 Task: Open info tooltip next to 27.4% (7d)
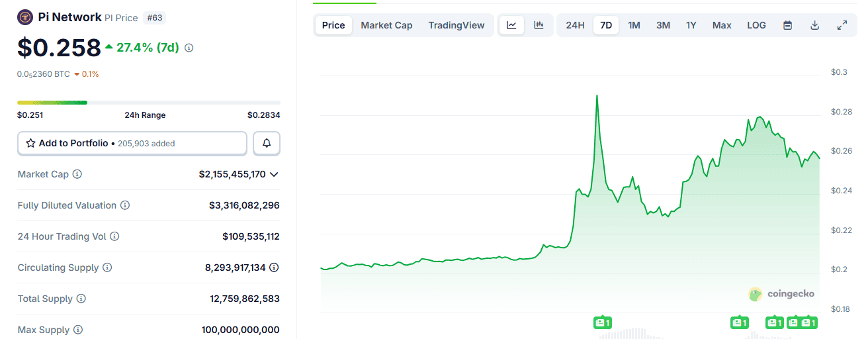click(x=189, y=48)
